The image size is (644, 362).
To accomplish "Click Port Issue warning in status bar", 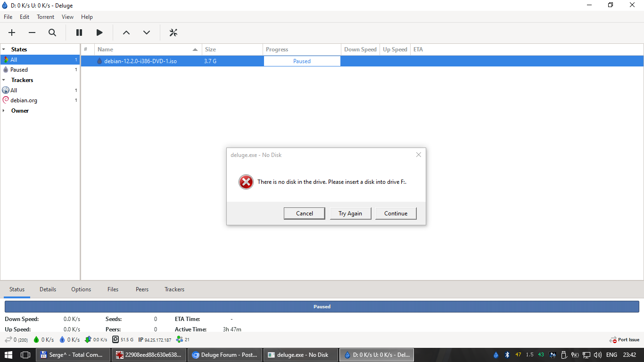I will click(624, 339).
